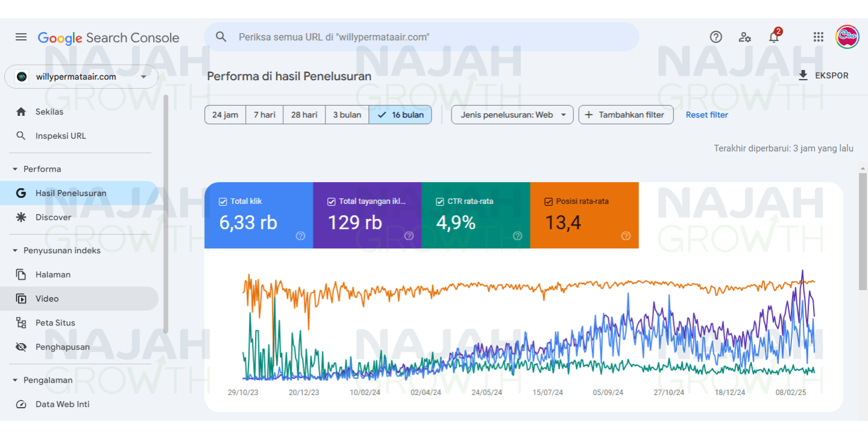
Task: Click the EKSPOR button
Action: [823, 75]
